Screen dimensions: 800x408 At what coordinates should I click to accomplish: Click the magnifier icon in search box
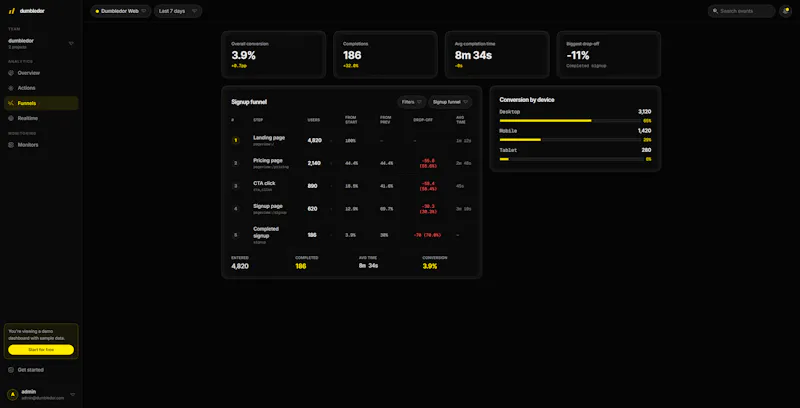pos(715,11)
